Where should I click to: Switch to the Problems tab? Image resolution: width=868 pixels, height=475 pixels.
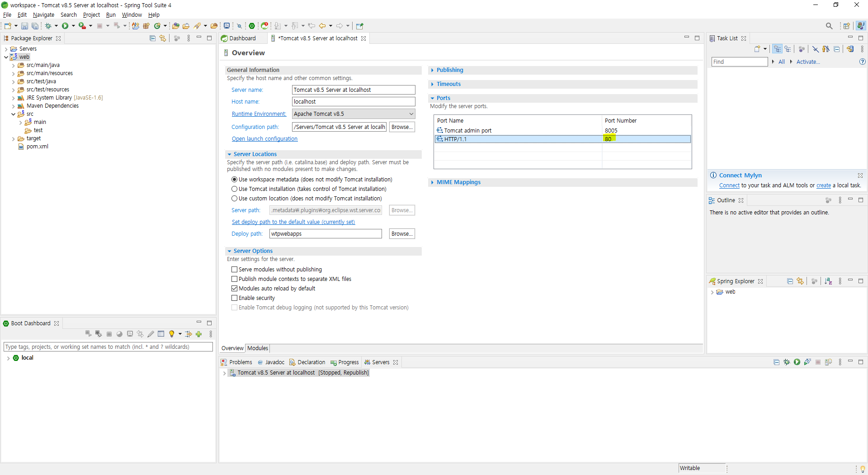click(x=236, y=362)
